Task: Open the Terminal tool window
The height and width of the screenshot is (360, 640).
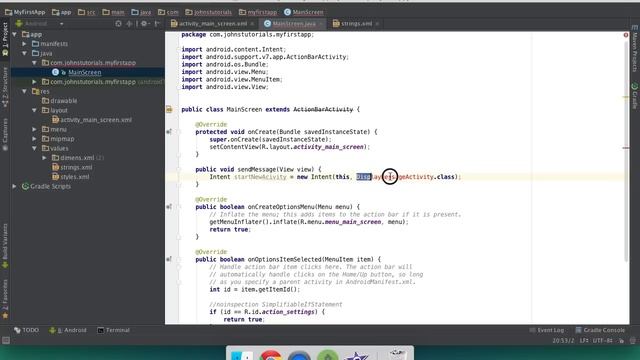Action: [x=113, y=330]
